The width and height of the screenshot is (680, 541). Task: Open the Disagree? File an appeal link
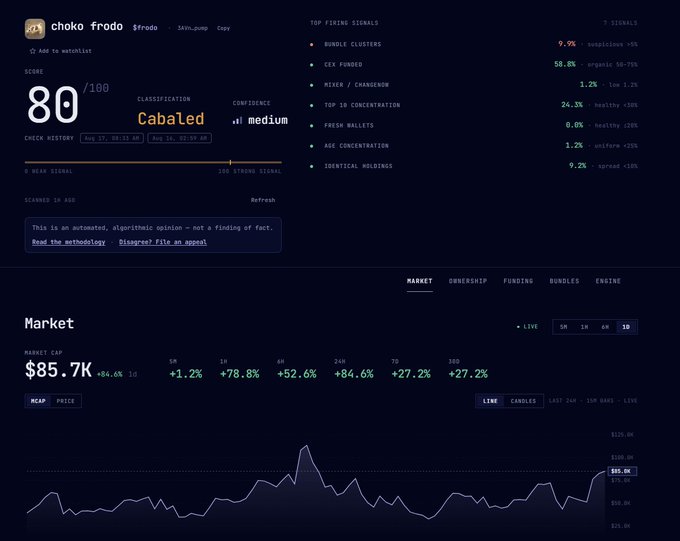coord(163,242)
